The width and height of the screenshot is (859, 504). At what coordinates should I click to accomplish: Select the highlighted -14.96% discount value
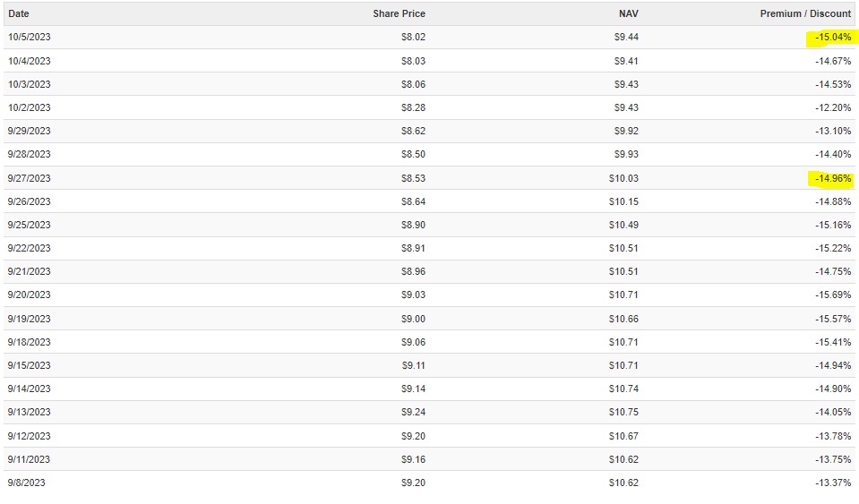click(x=833, y=178)
